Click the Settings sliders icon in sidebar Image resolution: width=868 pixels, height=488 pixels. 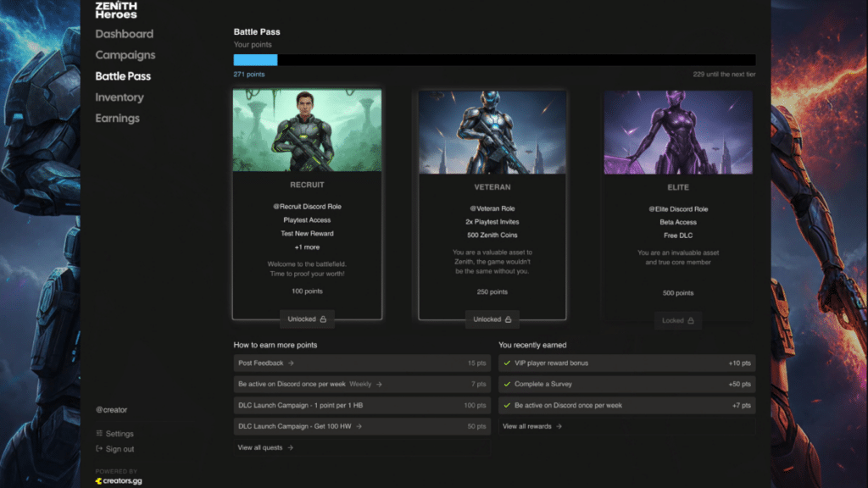[99, 433]
